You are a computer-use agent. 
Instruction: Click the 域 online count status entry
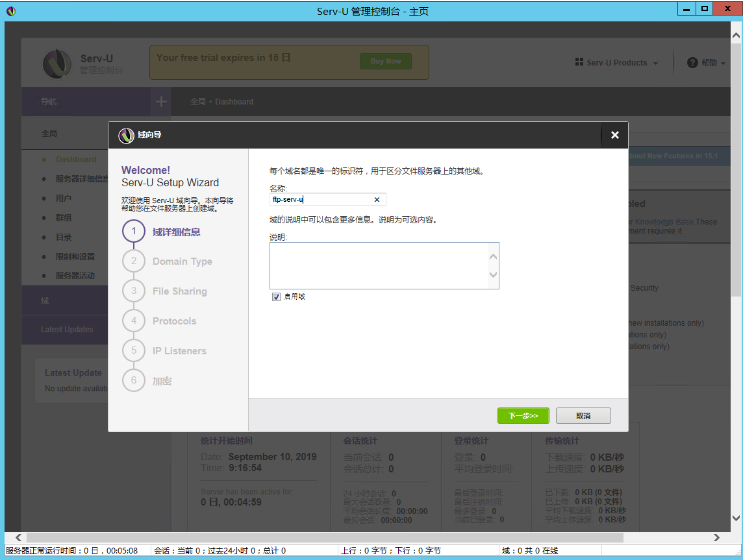[x=530, y=550]
